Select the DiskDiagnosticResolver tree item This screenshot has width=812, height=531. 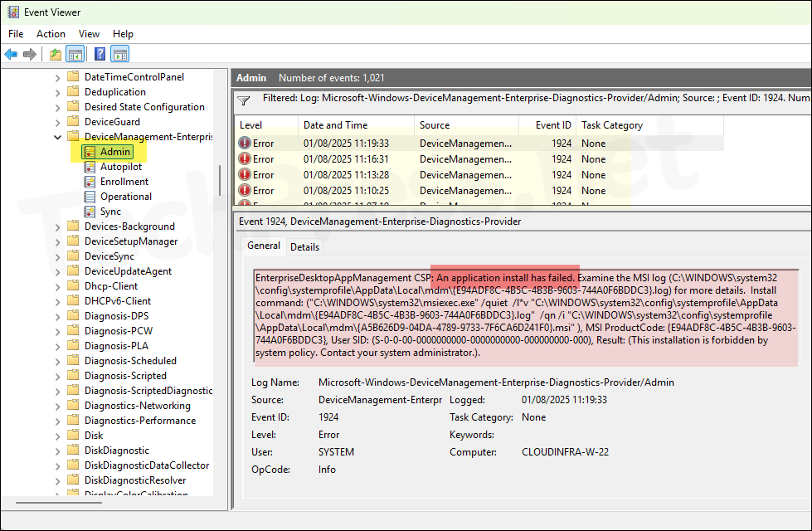[135, 480]
